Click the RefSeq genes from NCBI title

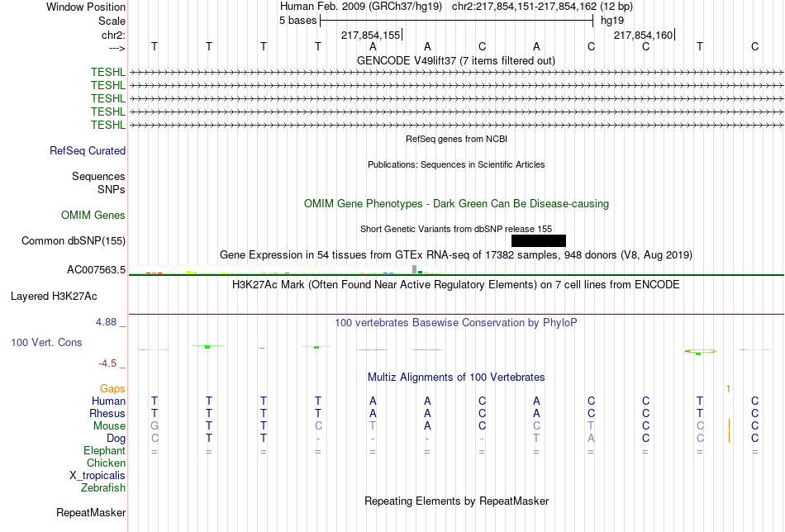point(456,139)
